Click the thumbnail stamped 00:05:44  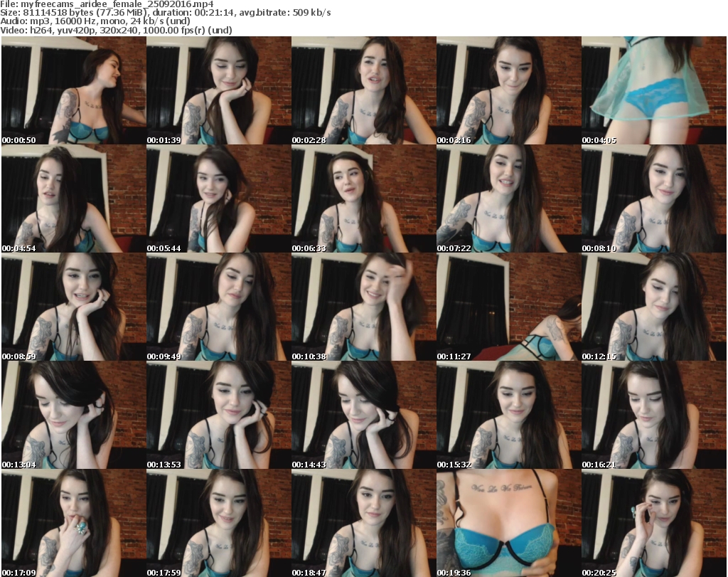(219, 198)
